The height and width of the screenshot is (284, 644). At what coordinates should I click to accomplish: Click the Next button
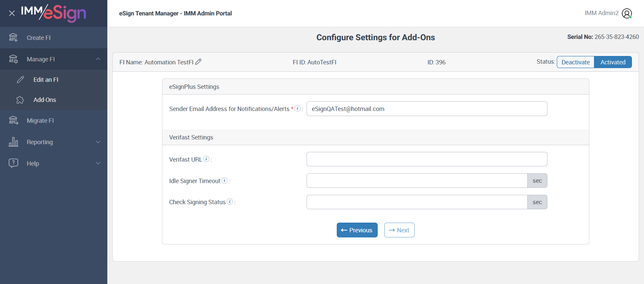399,230
